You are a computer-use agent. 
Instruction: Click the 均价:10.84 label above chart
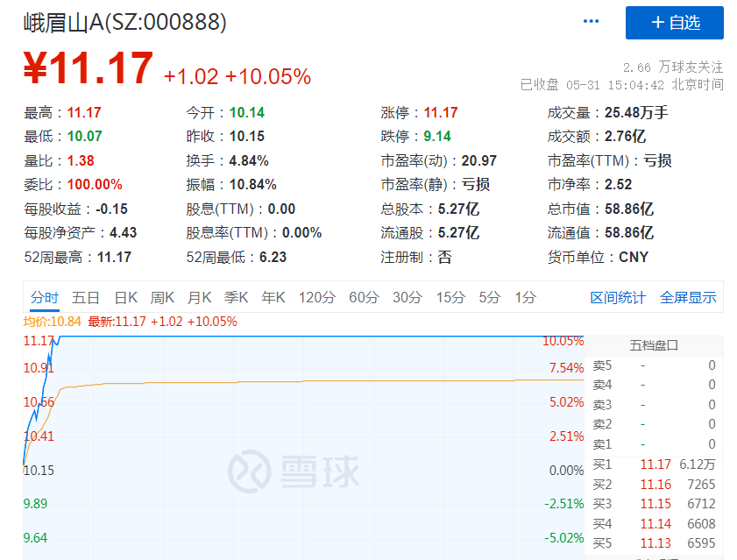pyautogui.click(x=53, y=322)
